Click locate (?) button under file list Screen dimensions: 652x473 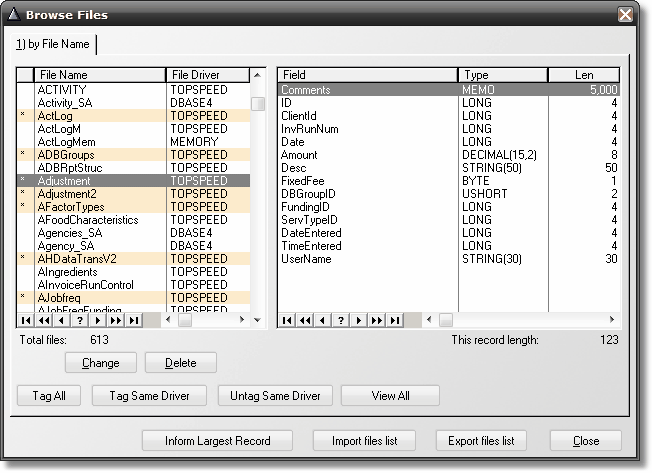pos(80,320)
